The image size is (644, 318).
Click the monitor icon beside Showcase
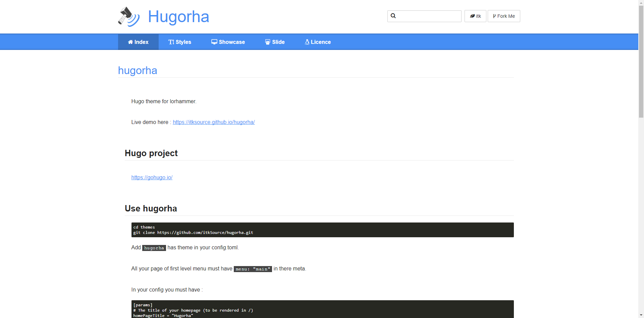[x=214, y=42]
